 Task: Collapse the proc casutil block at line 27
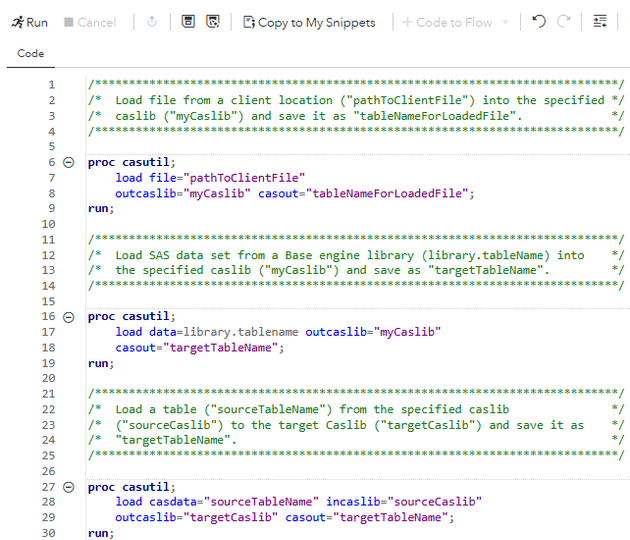(x=69, y=487)
